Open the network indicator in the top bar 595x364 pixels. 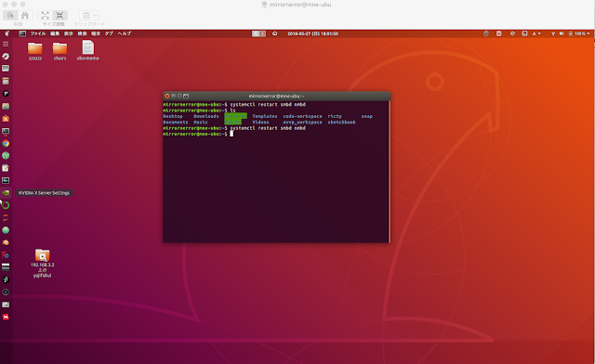(553, 33)
